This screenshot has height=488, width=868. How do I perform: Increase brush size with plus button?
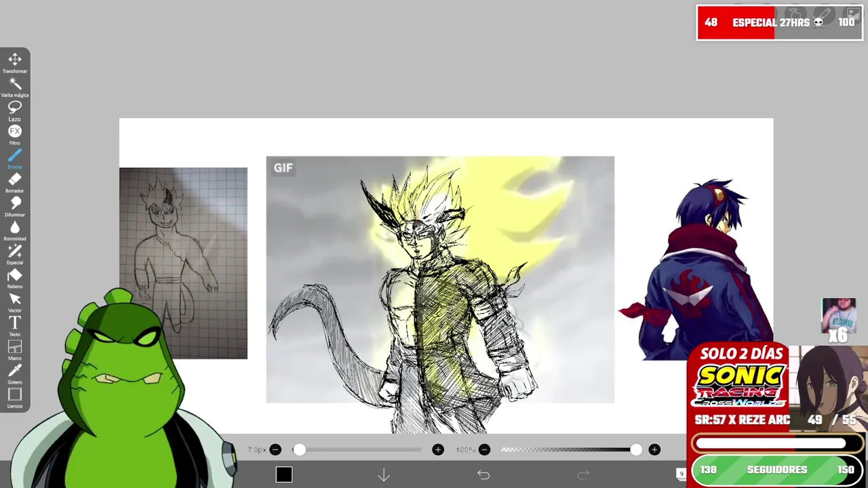[438, 449]
